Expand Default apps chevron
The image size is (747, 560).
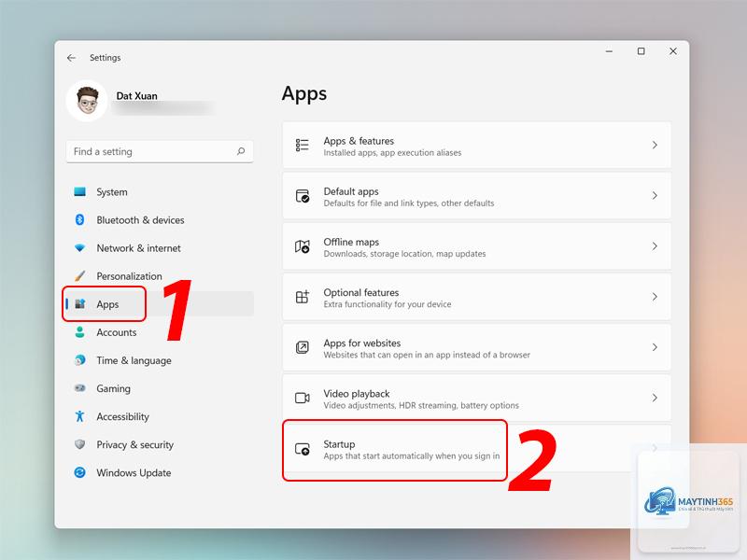655,196
